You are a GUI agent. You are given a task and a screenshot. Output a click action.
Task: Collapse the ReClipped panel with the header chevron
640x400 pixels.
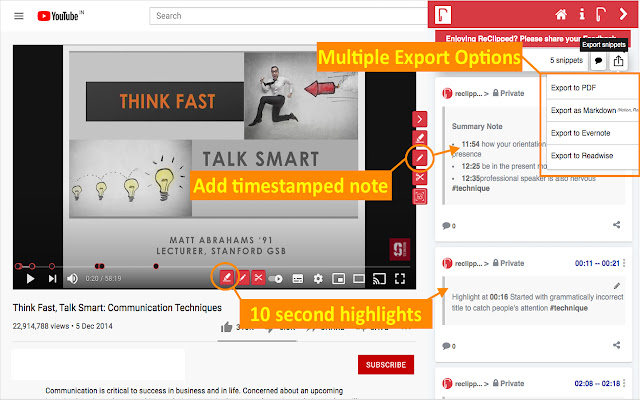click(623, 14)
